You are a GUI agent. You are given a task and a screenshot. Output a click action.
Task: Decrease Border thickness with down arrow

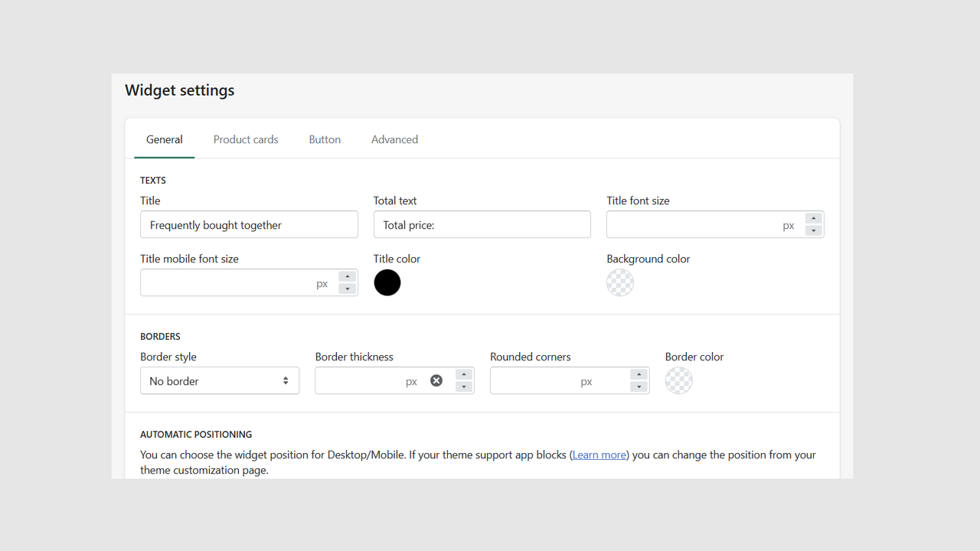tap(464, 386)
